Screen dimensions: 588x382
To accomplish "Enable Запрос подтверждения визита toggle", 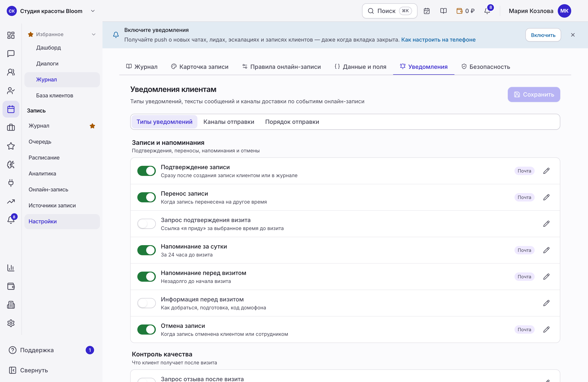I will (147, 224).
